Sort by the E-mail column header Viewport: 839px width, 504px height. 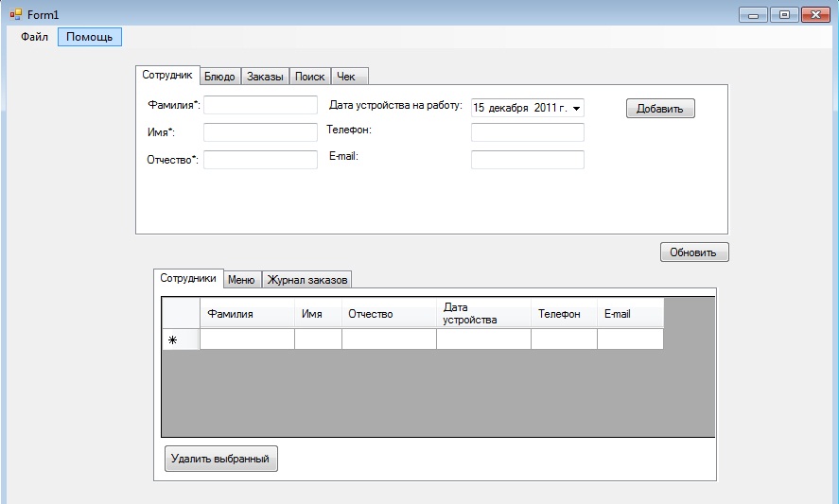pyautogui.click(x=630, y=314)
